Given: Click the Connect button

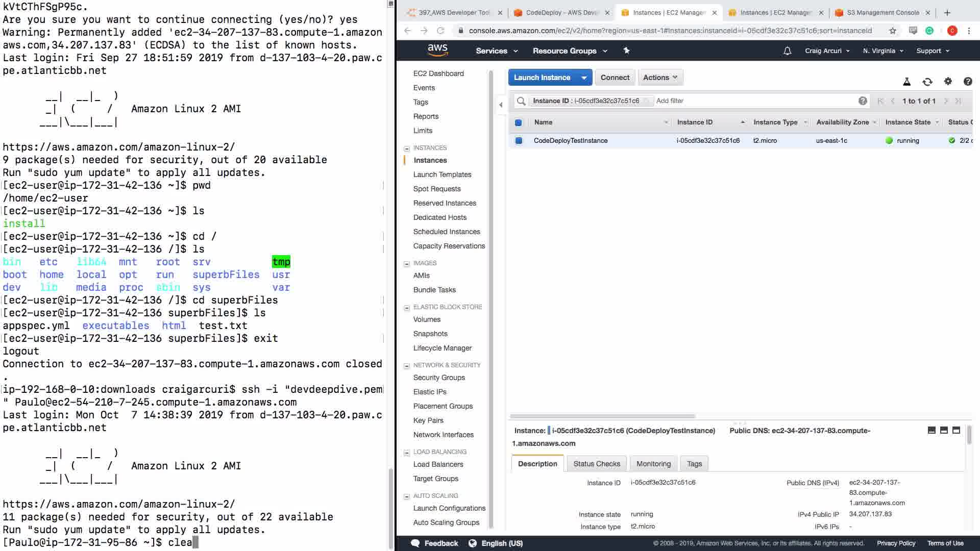Looking at the screenshot, I should (615, 78).
